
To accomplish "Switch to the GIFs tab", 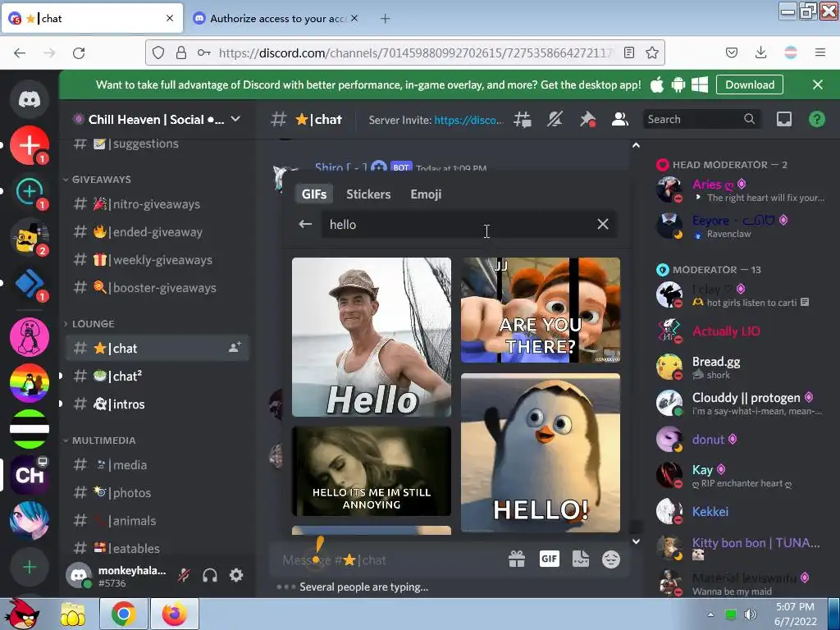I will (314, 194).
